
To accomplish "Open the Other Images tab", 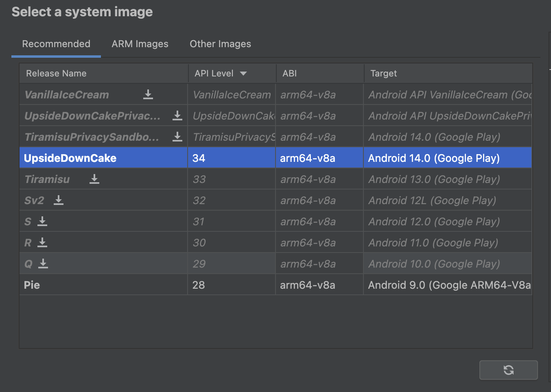I will (x=221, y=44).
